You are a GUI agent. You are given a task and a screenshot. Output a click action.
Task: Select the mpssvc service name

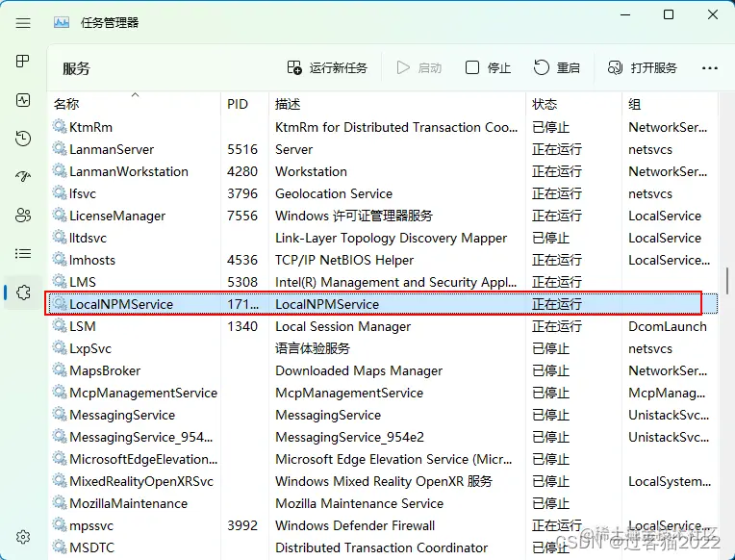coord(91,525)
